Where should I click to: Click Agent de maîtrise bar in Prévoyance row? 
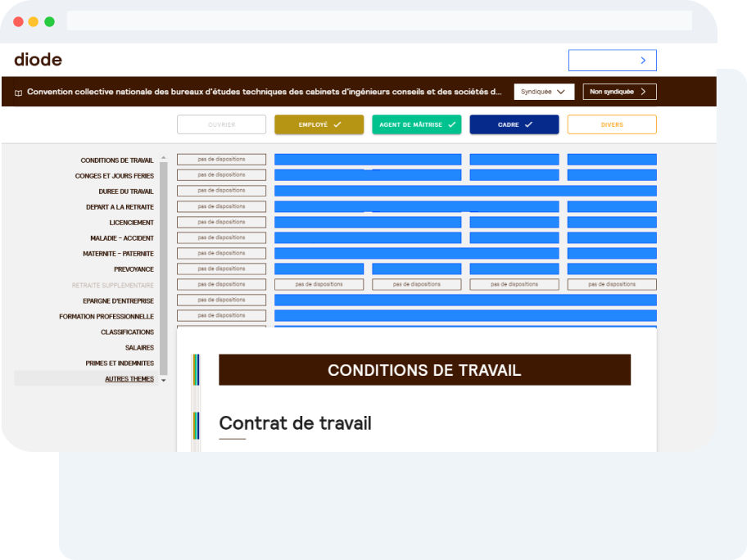point(417,269)
